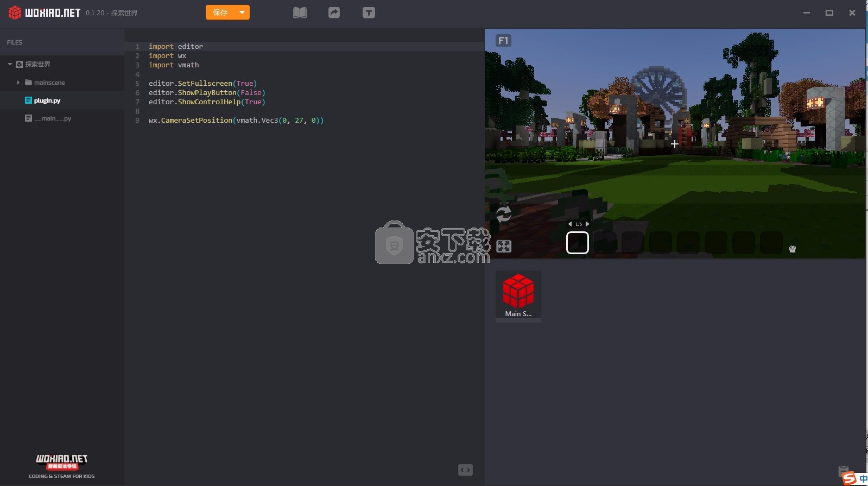Click the WOXIAO.NET logo in the title bar

(45, 12)
